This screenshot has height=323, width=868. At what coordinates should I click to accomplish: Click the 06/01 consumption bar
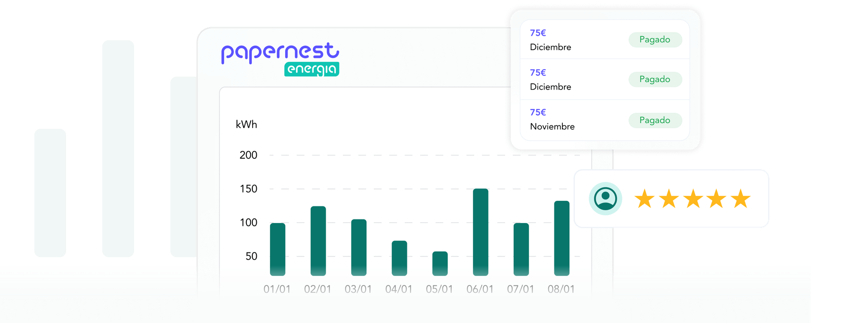pyautogui.click(x=481, y=232)
